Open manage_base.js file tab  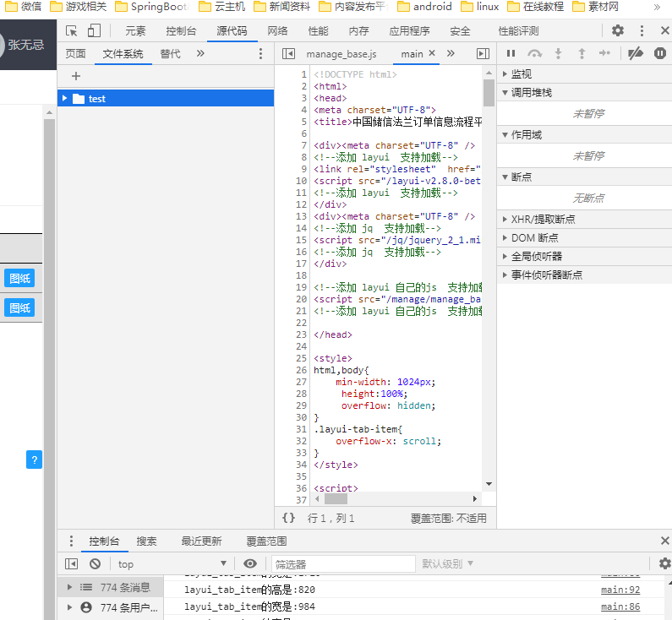341,54
